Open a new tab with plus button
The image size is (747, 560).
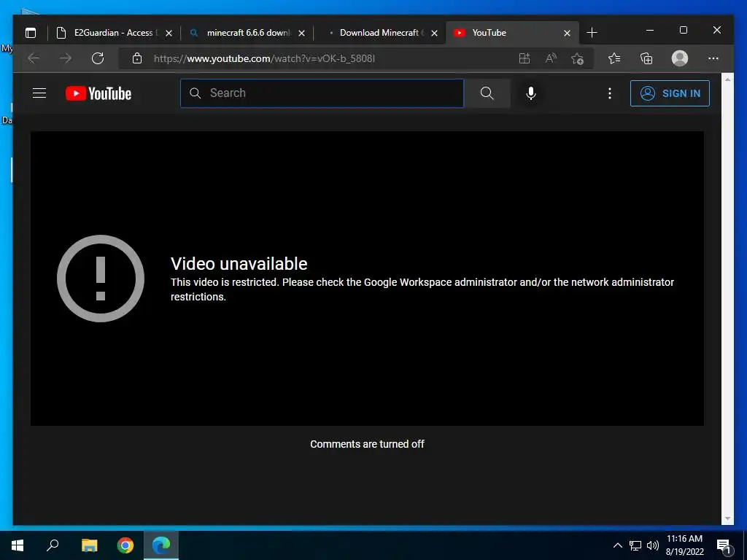(x=592, y=33)
